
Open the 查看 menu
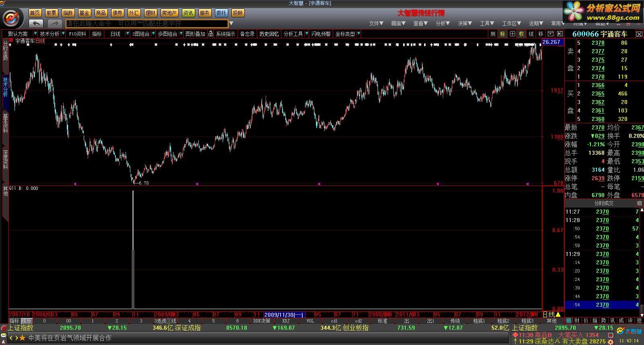point(421,23)
